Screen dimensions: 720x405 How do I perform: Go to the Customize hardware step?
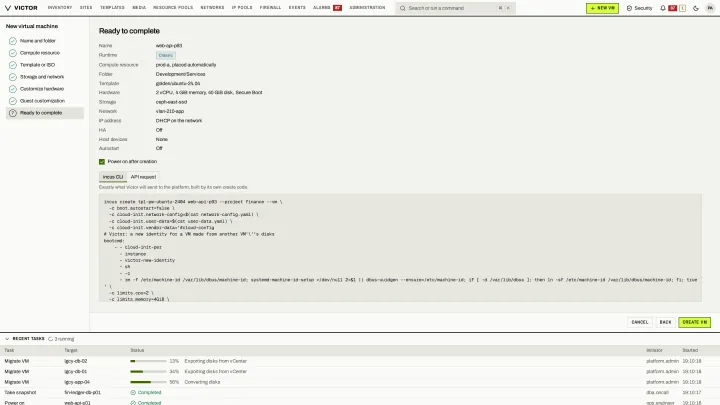pos(45,89)
